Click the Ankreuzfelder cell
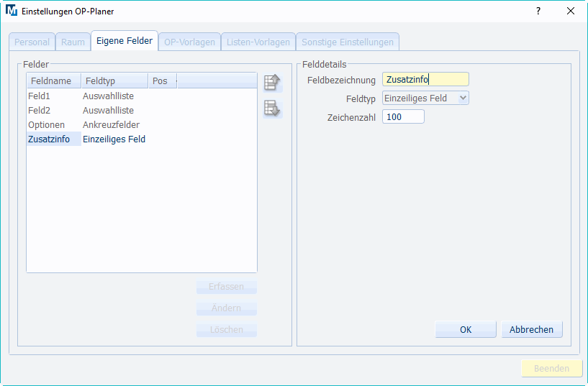The image size is (588, 386). coord(111,124)
